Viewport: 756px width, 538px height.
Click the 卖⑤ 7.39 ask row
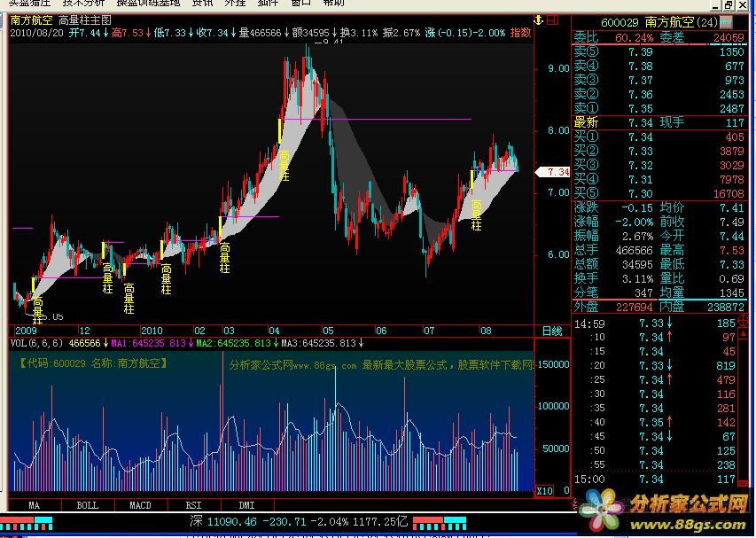click(659, 51)
